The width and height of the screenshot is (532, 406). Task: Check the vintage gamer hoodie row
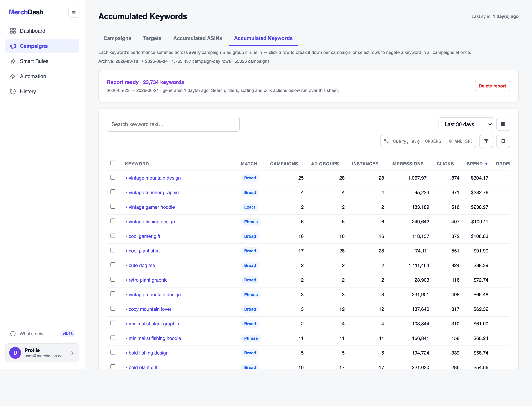(x=113, y=206)
